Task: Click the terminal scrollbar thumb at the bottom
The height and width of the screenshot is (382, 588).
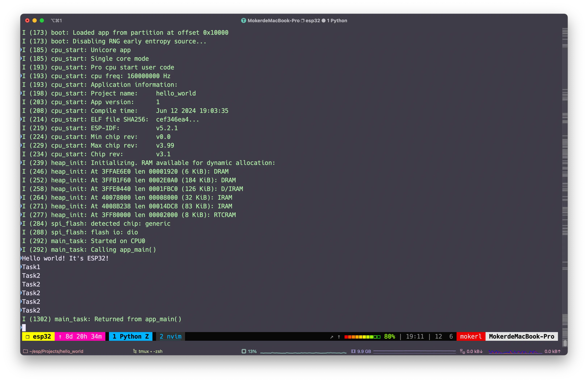Action: coord(565,343)
